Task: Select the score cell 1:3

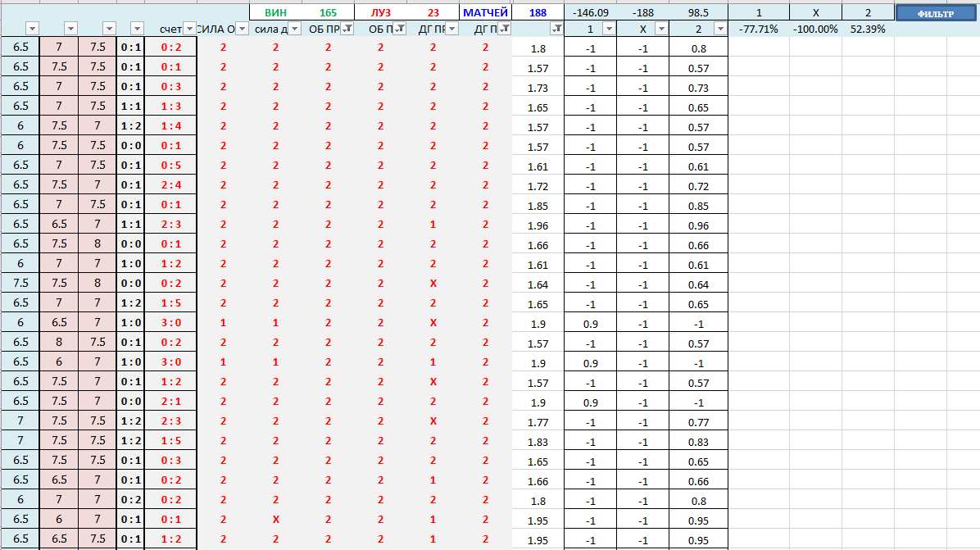Action: pos(170,107)
